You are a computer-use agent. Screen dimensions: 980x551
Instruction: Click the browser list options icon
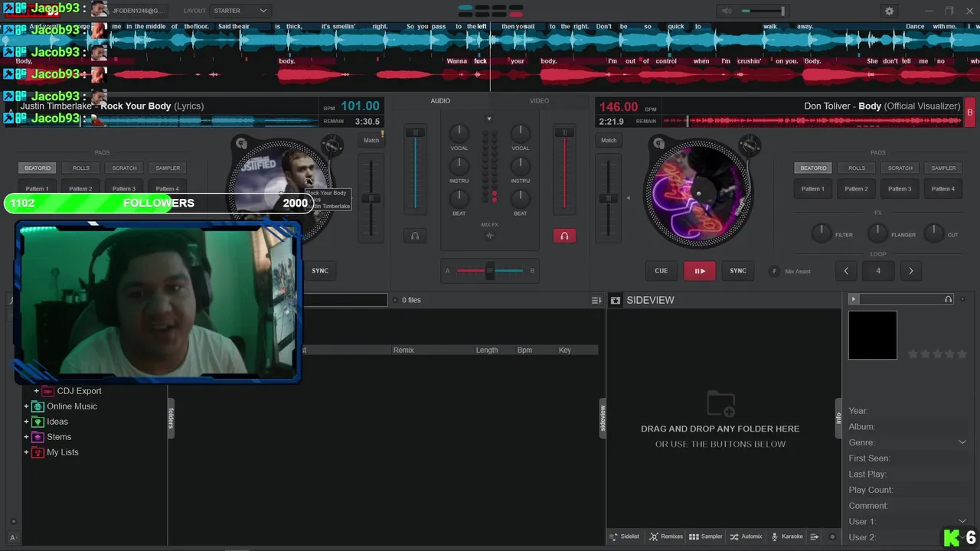596,300
